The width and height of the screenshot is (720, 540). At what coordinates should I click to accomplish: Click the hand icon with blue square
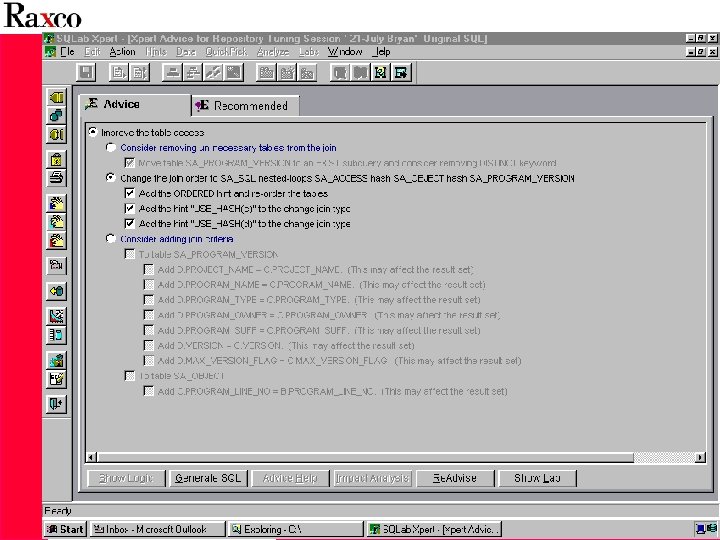point(56,203)
